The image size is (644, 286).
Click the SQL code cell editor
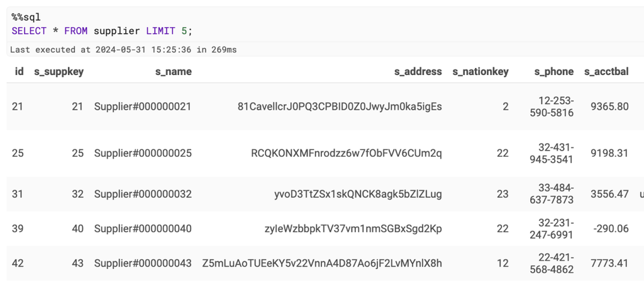coord(325,24)
